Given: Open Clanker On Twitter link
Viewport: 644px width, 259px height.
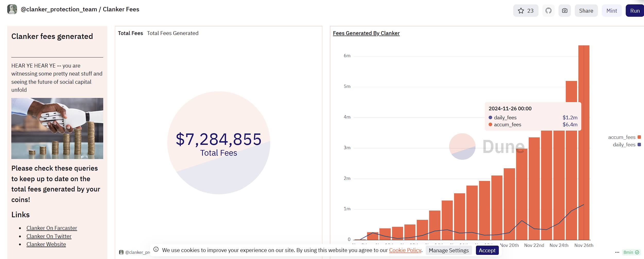Looking at the screenshot, I should [x=49, y=236].
